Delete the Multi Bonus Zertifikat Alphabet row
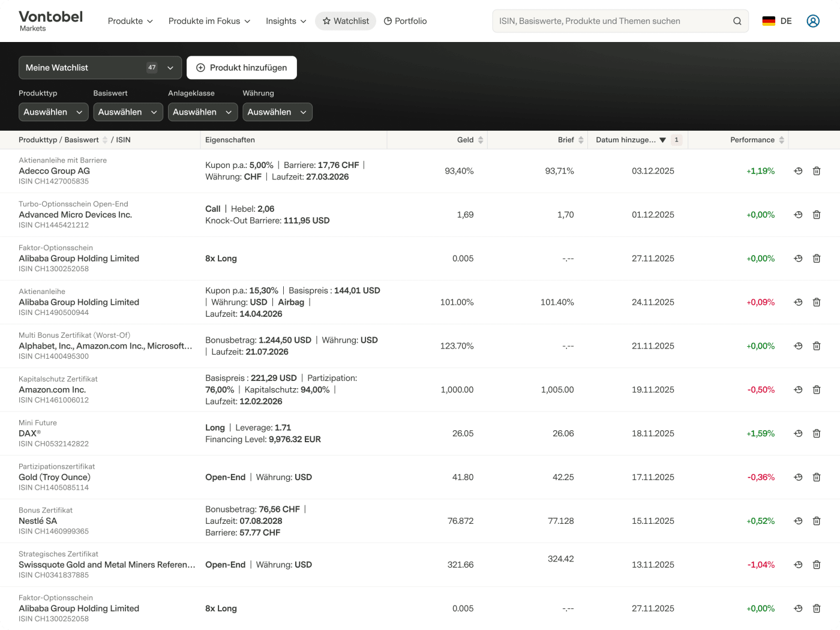The width and height of the screenshot is (840, 630). pos(817,346)
